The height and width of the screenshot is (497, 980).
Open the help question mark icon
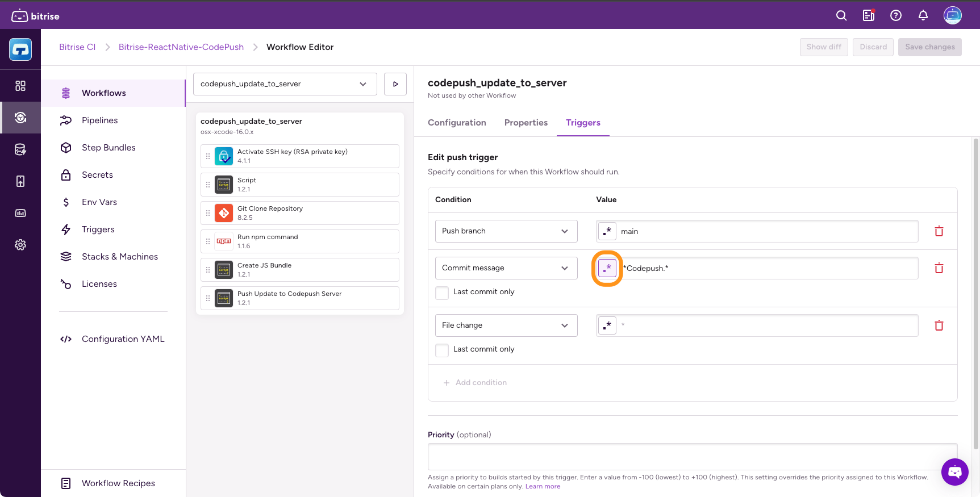[x=896, y=16]
